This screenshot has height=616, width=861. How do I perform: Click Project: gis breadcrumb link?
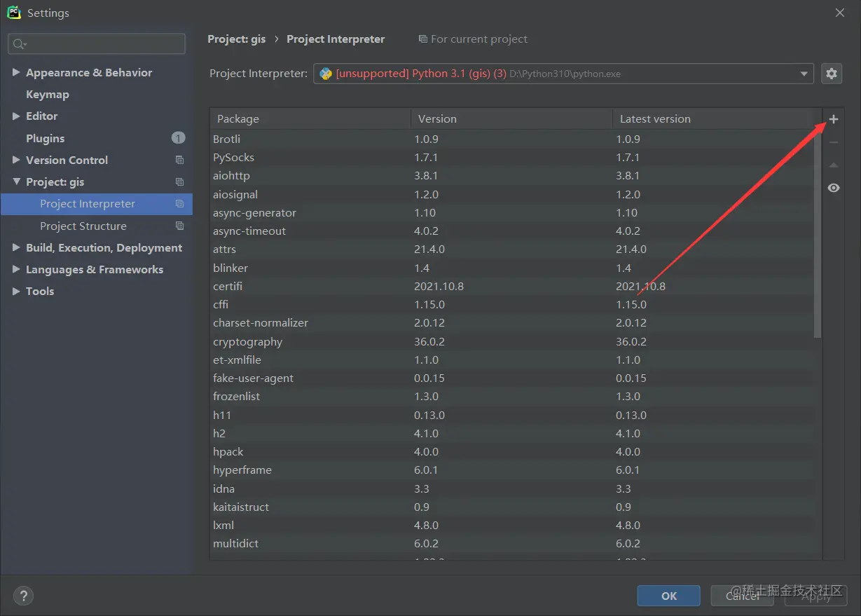pos(237,39)
